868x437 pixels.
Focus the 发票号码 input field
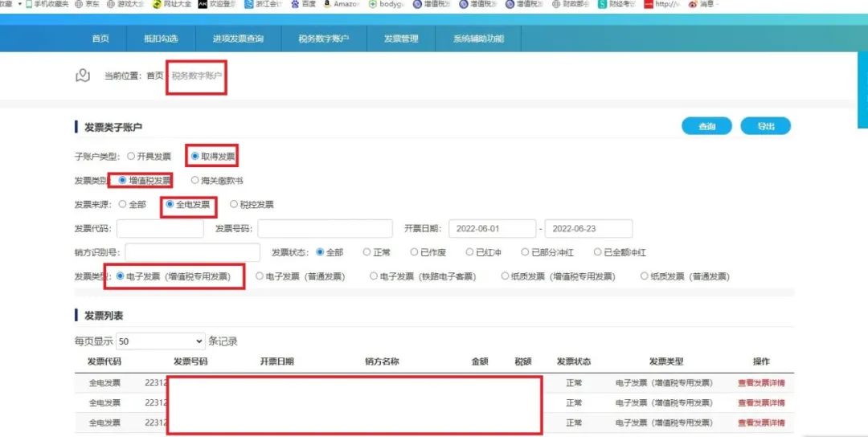(325, 228)
